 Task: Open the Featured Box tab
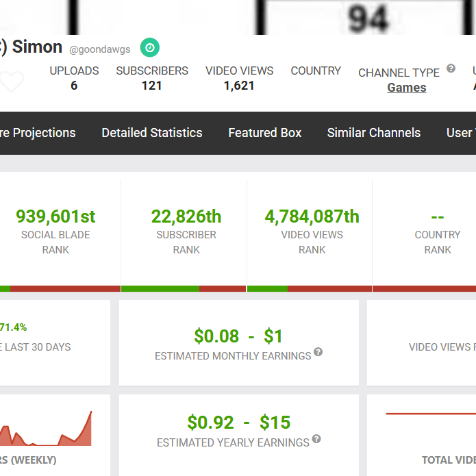click(264, 133)
